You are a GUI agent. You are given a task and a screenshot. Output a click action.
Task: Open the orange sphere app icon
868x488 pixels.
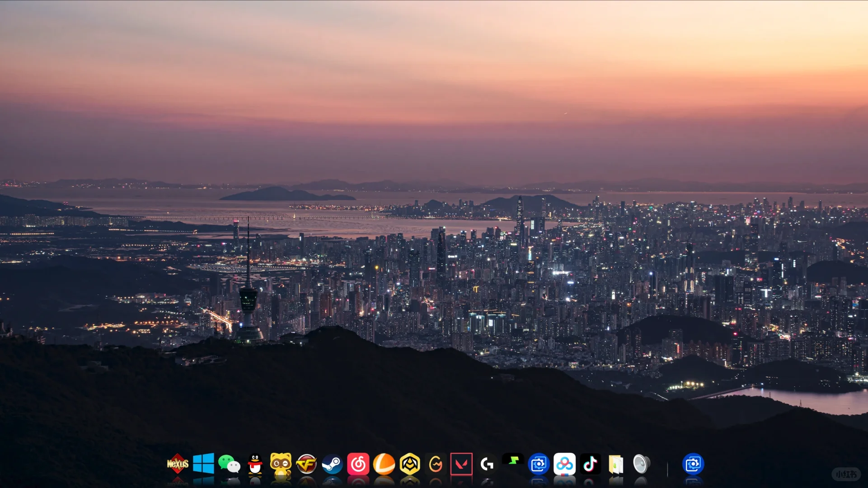tap(384, 464)
